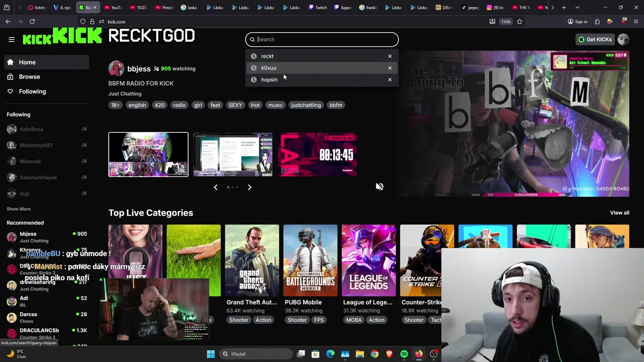Open list all tabs dropdown
This screenshot has width=644, height=362.
pos(577,8)
